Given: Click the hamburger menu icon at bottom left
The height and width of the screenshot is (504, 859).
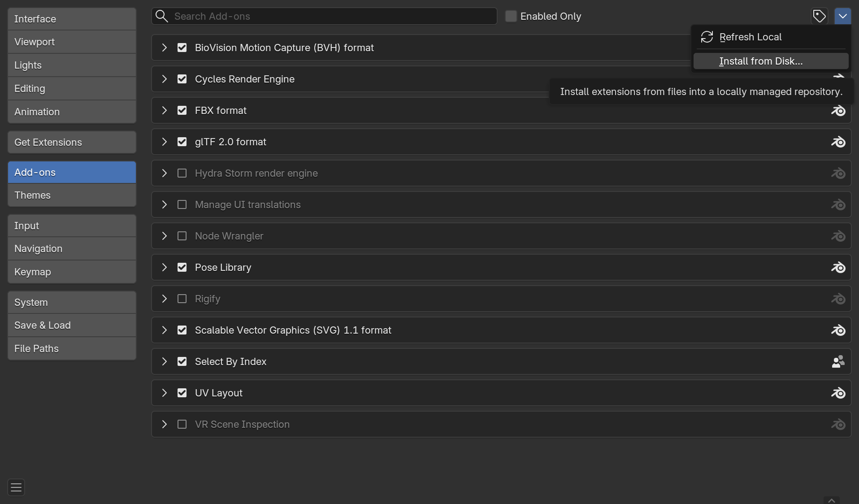Looking at the screenshot, I should click(x=16, y=487).
